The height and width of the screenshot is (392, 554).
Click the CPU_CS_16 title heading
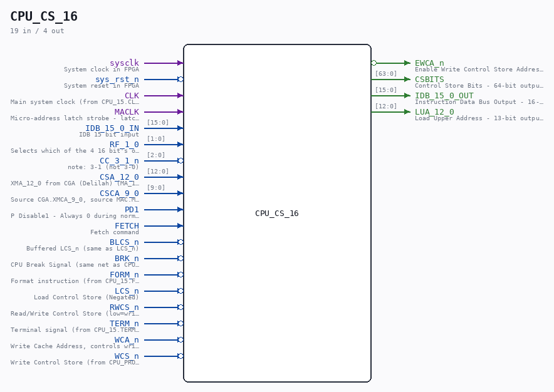coord(44,16)
